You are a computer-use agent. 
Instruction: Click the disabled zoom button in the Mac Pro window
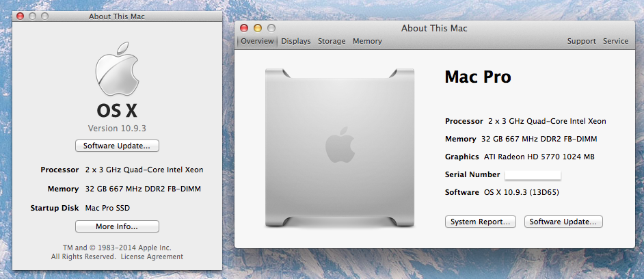271,28
